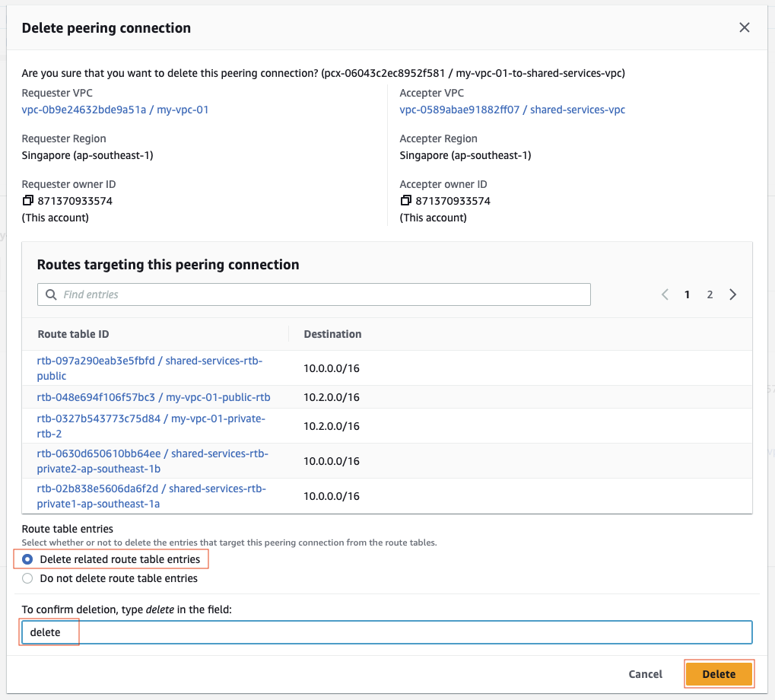The height and width of the screenshot is (700, 775).
Task: Open the shared-services-vpc accepter link
Action: click(x=513, y=110)
